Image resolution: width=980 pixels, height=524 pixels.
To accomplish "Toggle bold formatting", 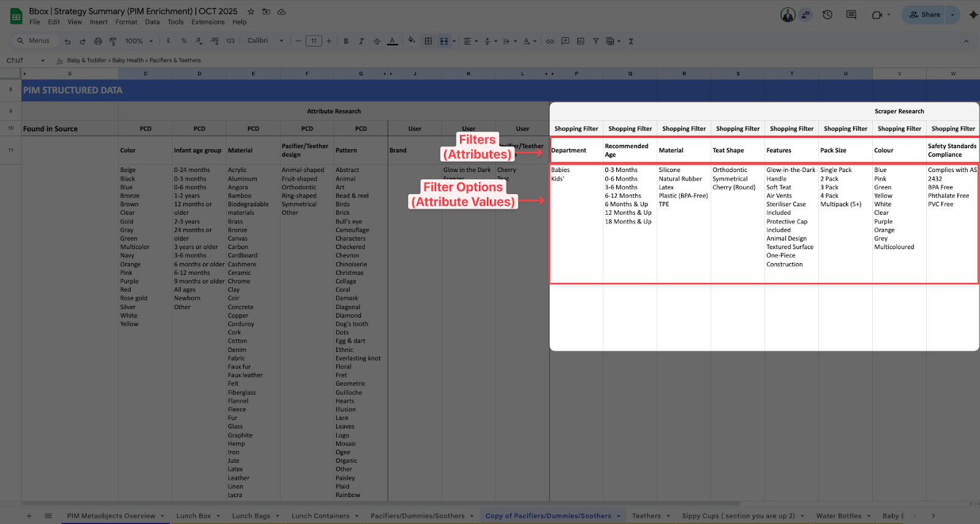I will click(346, 42).
